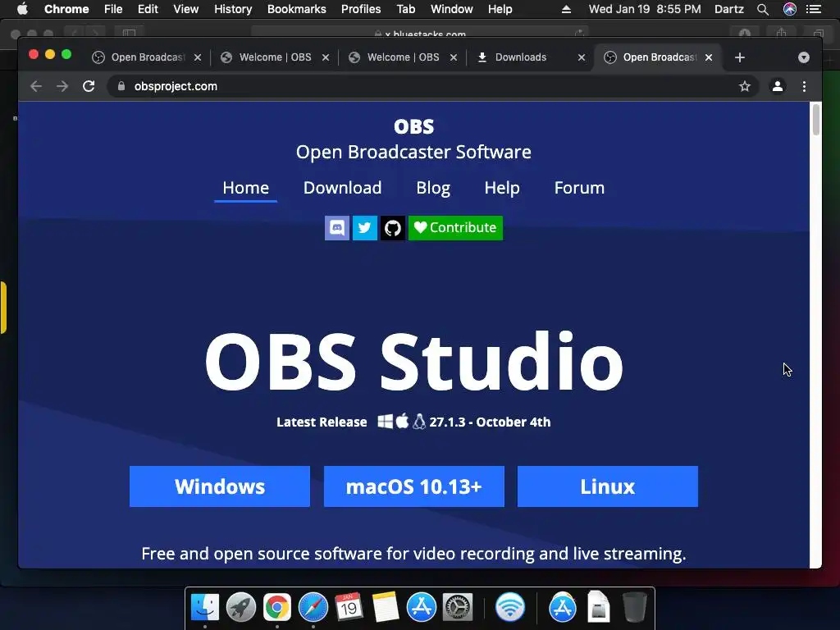
Task: Open the disk image file in the Dock
Action: click(598, 608)
